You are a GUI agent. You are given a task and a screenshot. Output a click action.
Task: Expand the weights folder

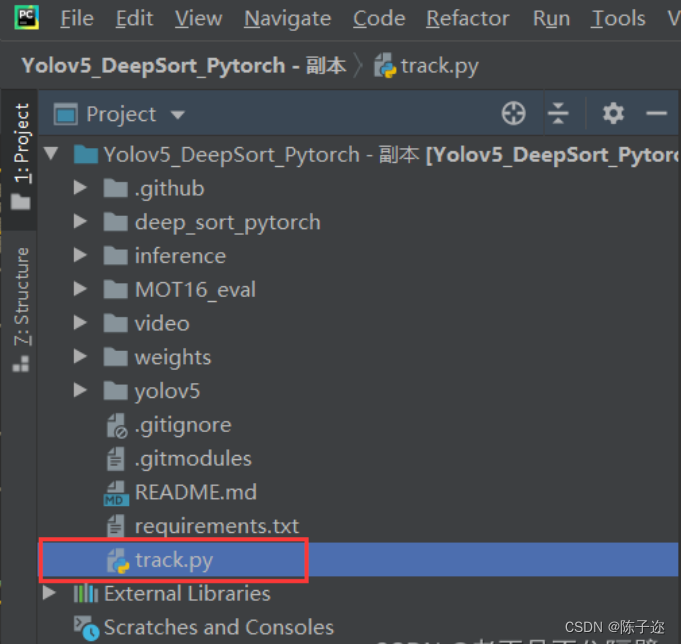tap(80, 357)
